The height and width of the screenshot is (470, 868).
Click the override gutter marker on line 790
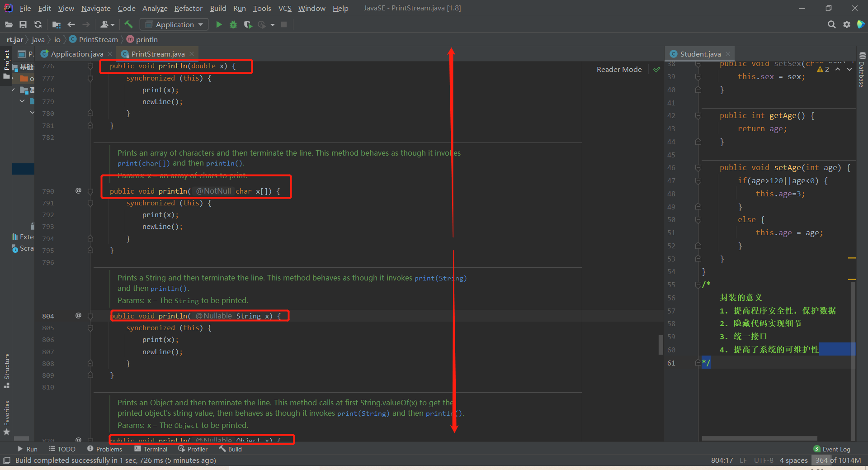(78, 191)
